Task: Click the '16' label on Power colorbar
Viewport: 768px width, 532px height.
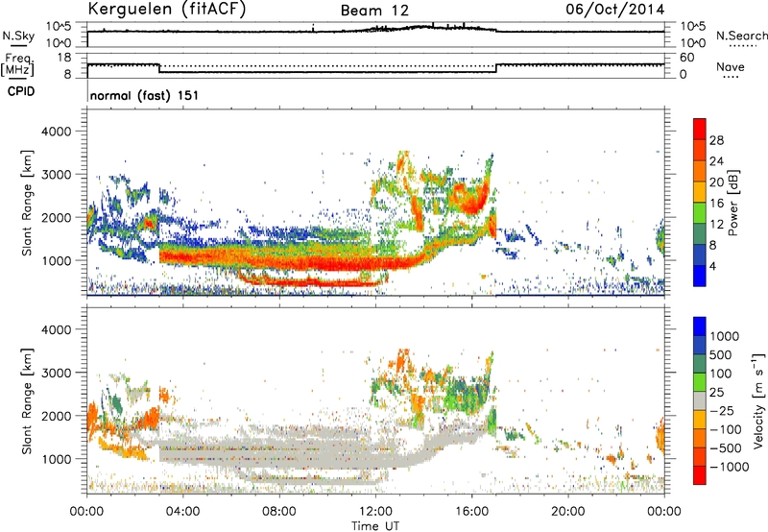Action: 716,204
